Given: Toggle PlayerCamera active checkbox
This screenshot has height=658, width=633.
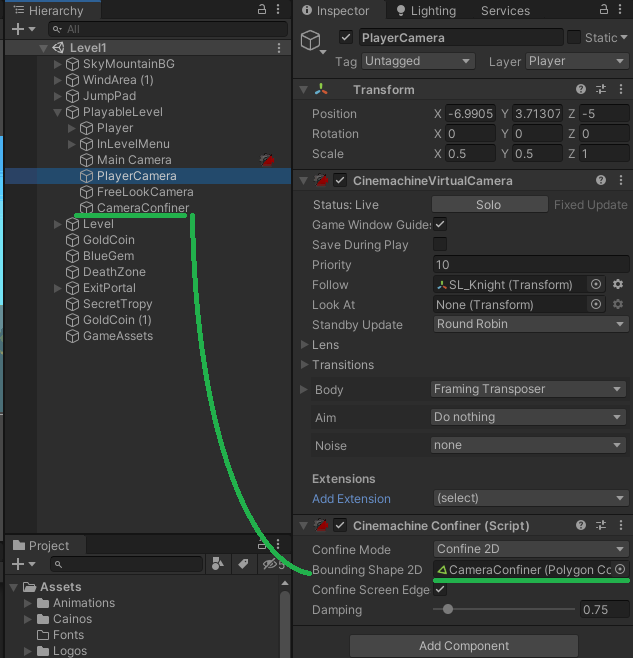Looking at the screenshot, I should [345, 37].
